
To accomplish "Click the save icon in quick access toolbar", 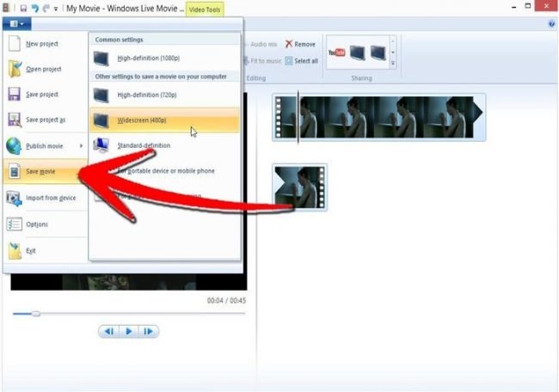I will click(x=24, y=8).
